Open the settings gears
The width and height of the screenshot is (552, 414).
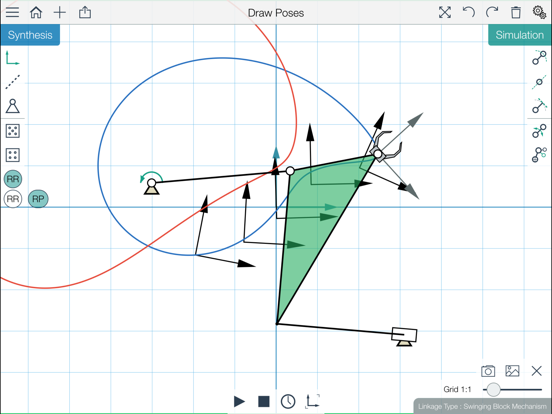pos(539,12)
